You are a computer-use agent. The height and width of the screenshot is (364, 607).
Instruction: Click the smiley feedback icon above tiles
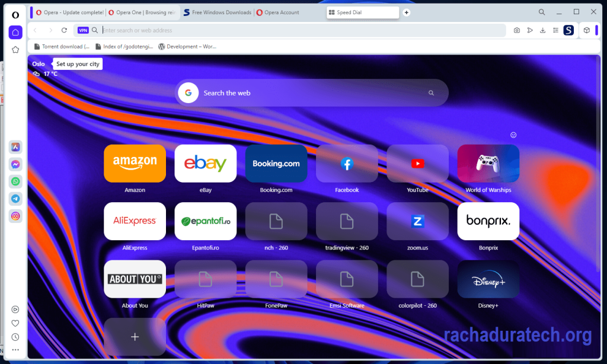513,135
